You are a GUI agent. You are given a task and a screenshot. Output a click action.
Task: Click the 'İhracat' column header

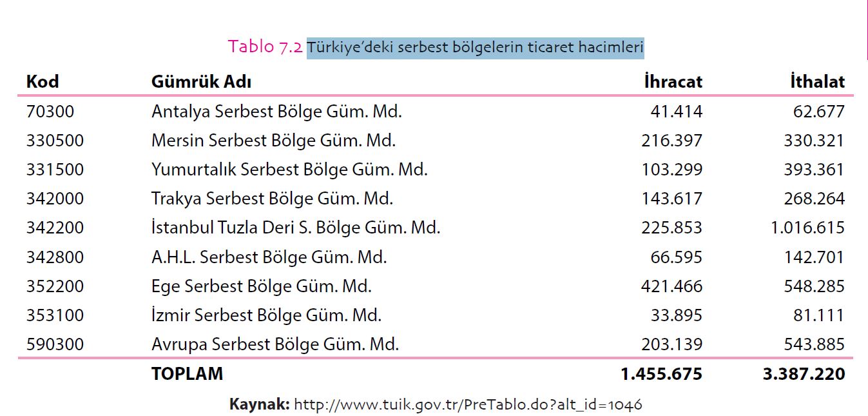coord(673,82)
